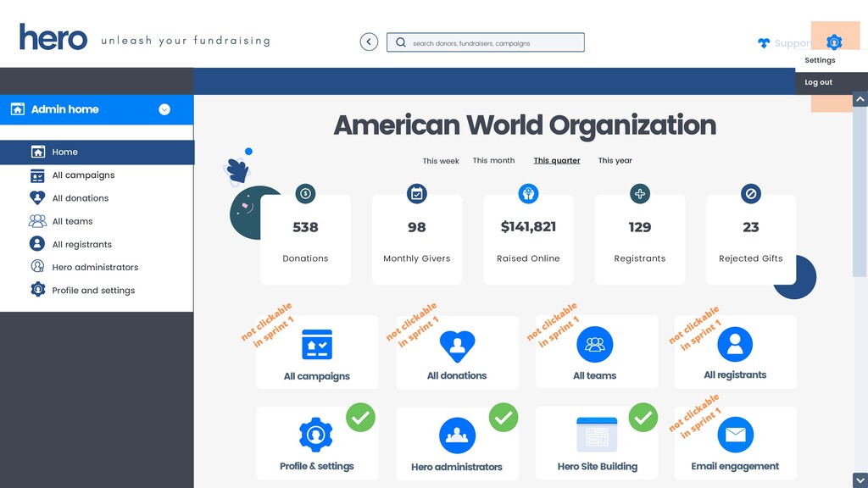
Task: Click the search donors input field
Action: pos(486,42)
